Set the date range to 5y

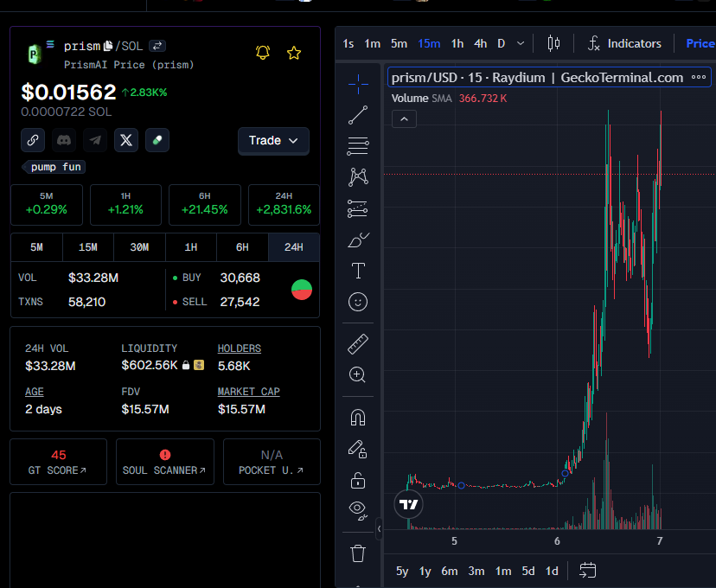click(402, 571)
